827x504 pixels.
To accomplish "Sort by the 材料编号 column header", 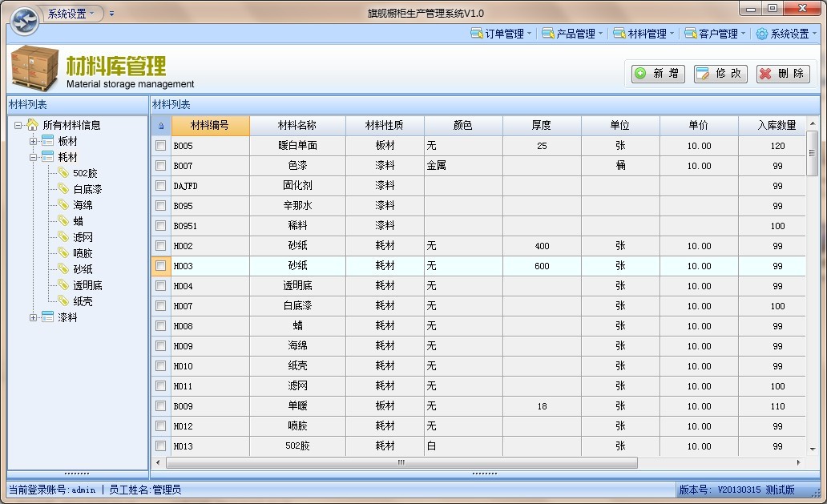I will 211,126.
